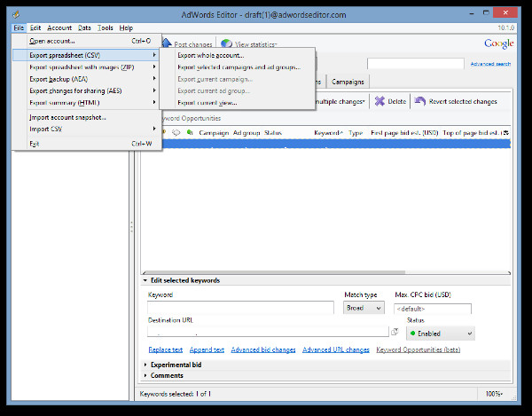This screenshot has width=532, height=416.
Task: Minimize the AdWords Editor window
Action: tap(472, 13)
